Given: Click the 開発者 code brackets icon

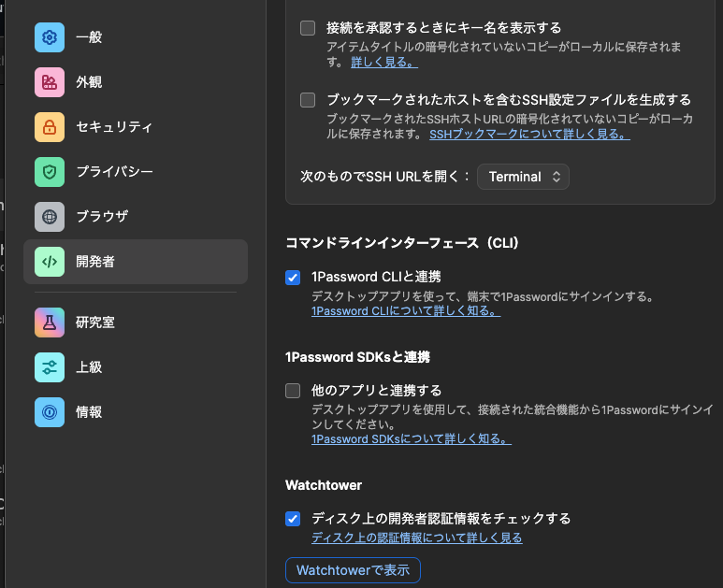Looking at the screenshot, I should pos(50,262).
